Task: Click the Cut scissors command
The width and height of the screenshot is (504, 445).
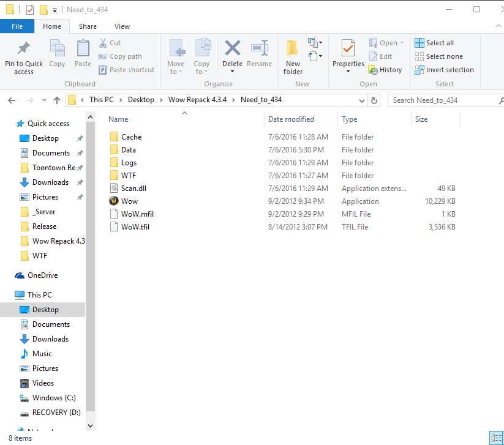Action: pos(110,43)
